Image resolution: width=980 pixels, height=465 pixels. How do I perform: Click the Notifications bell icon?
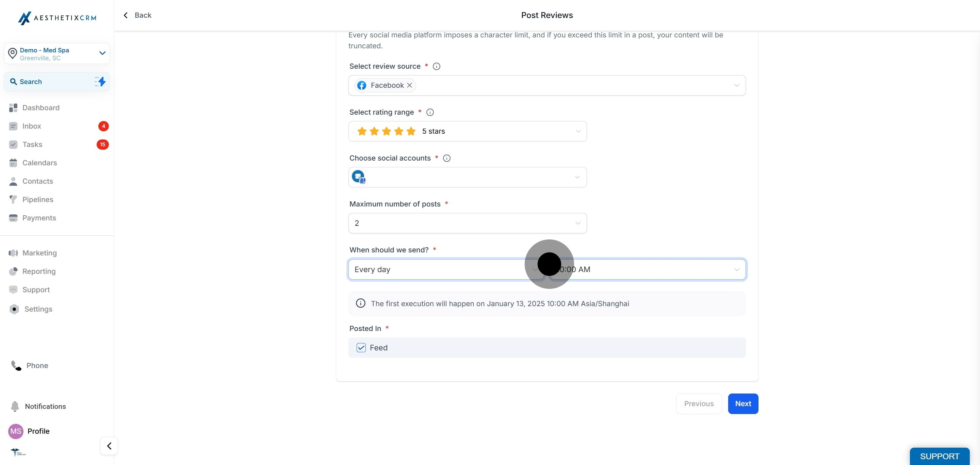[15, 406]
